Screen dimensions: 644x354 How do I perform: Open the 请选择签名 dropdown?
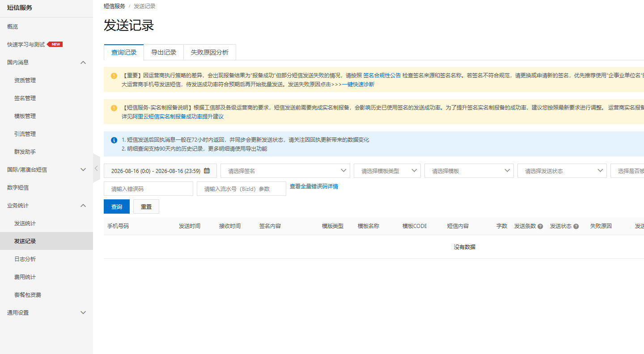click(x=285, y=171)
